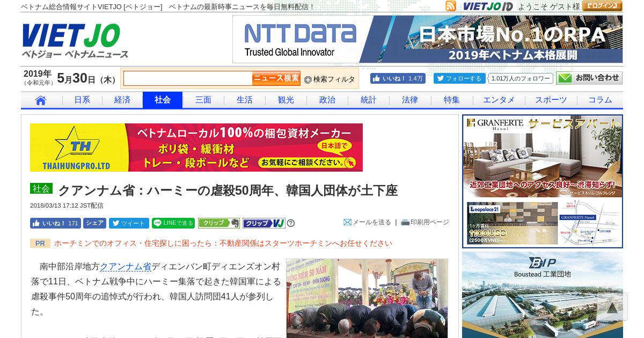
Task: Go to home via house icon
Action: point(41,100)
